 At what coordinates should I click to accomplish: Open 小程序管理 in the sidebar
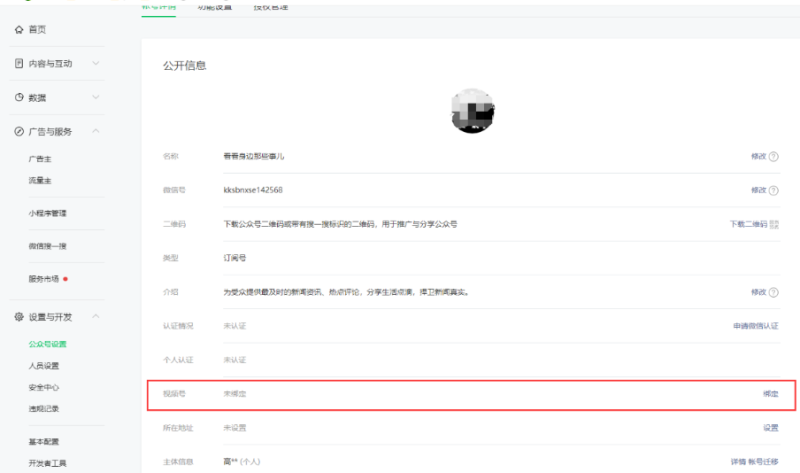pos(47,213)
